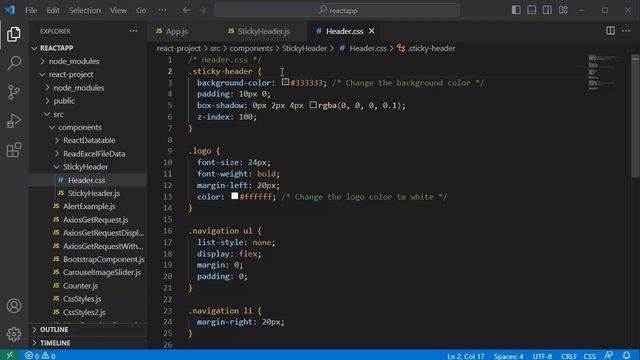
Task: Open Customize Layout icon
Action: tap(563, 10)
